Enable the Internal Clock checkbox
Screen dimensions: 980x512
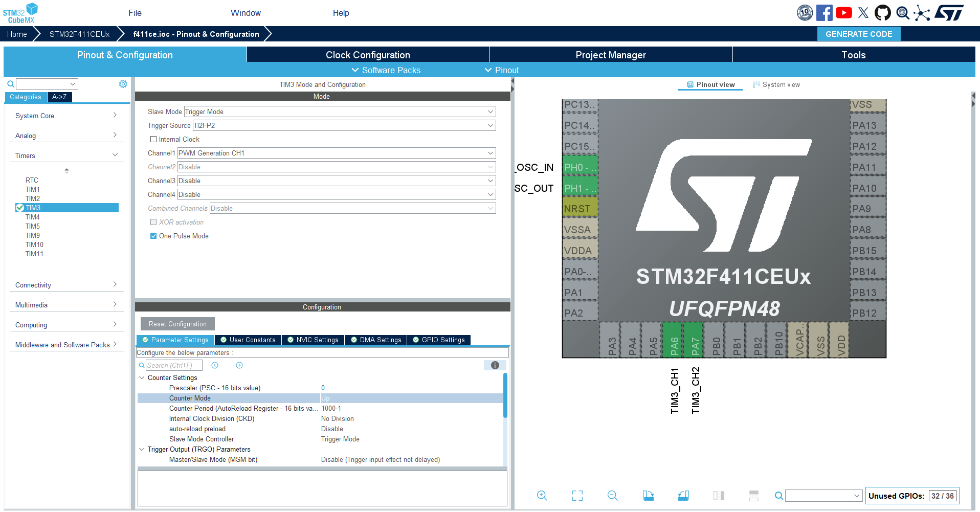coord(153,139)
